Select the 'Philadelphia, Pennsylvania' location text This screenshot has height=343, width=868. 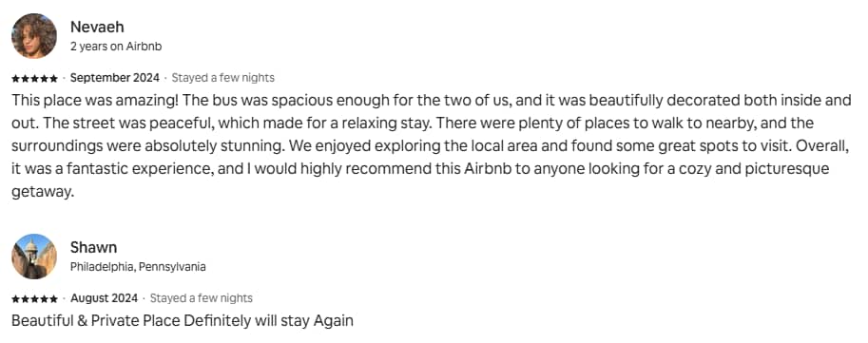tap(138, 267)
